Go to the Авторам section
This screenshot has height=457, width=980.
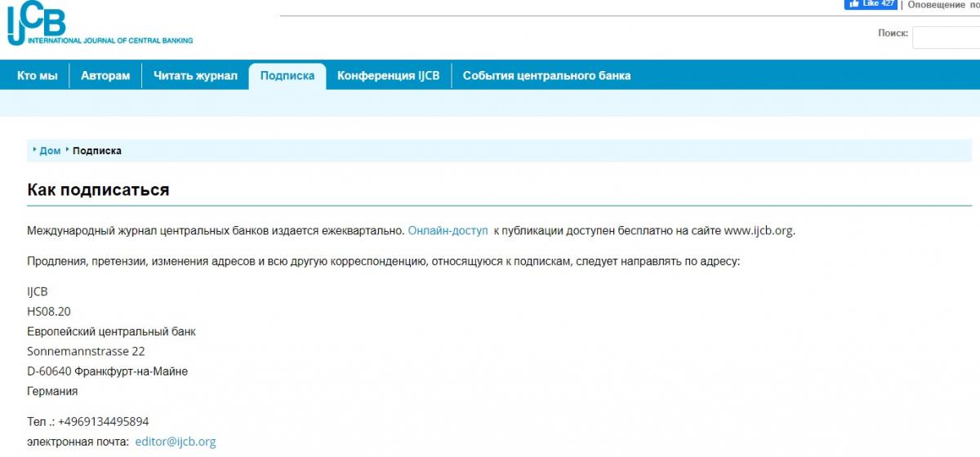point(105,76)
